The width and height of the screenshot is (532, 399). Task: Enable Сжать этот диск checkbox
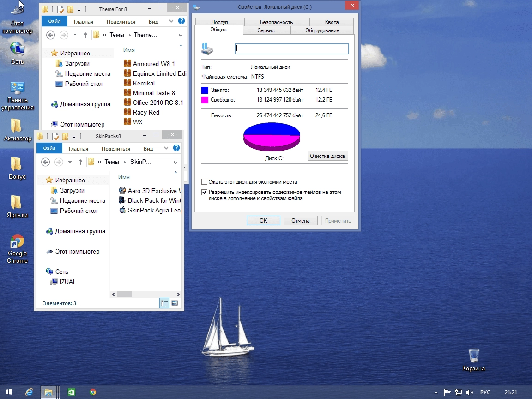[204, 182]
